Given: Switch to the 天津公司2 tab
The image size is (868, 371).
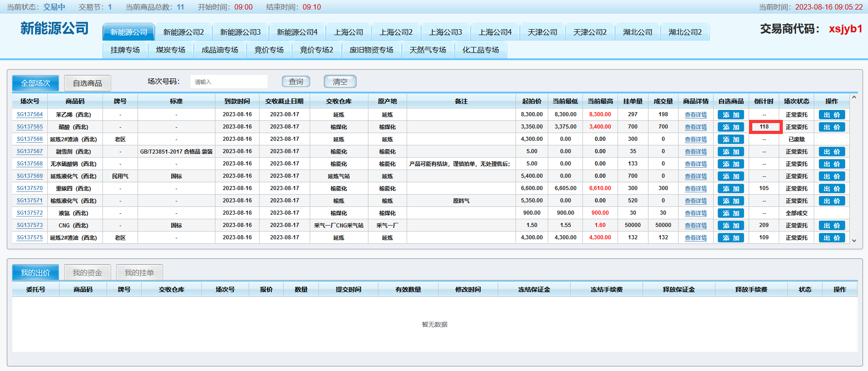Looking at the screenshot, I should 590,32.
